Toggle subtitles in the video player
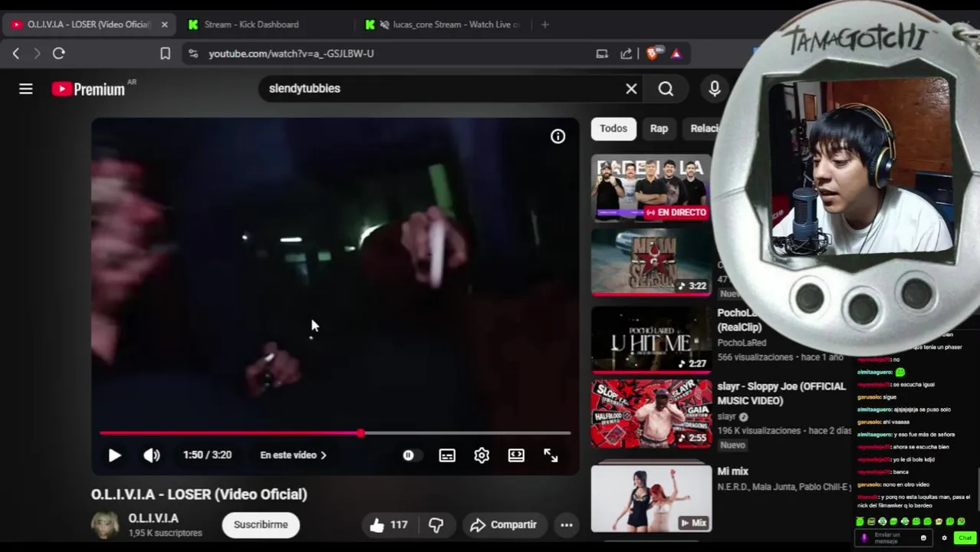This screenshot has width=980, height=552. pyautogui.click(x=447, y=455)
